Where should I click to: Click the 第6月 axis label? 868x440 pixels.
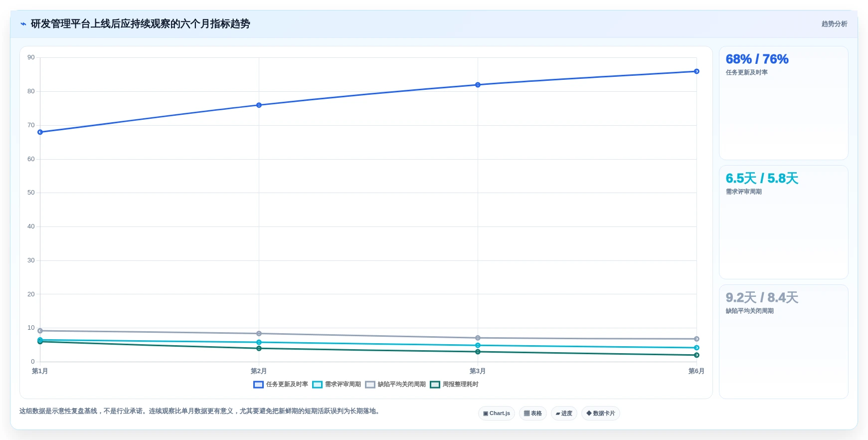(696, 371)
